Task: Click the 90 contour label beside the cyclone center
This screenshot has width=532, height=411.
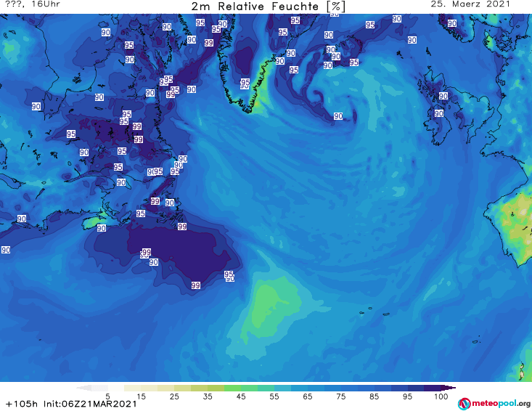Action: click(338, 116)
